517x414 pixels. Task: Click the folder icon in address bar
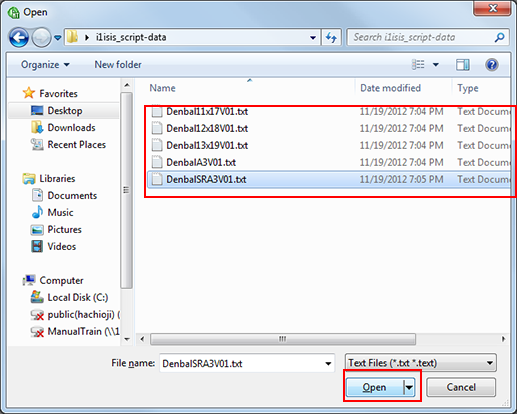72,37
